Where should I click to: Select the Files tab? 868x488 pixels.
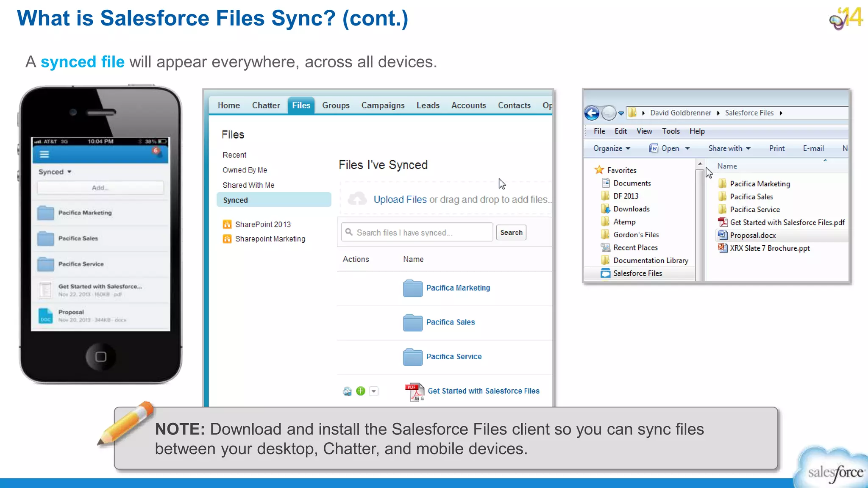point(301,105)
